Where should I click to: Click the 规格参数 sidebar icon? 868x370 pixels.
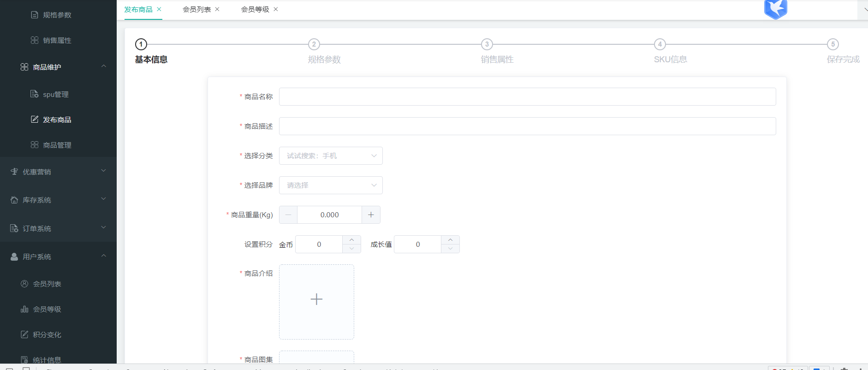point(35,15)
